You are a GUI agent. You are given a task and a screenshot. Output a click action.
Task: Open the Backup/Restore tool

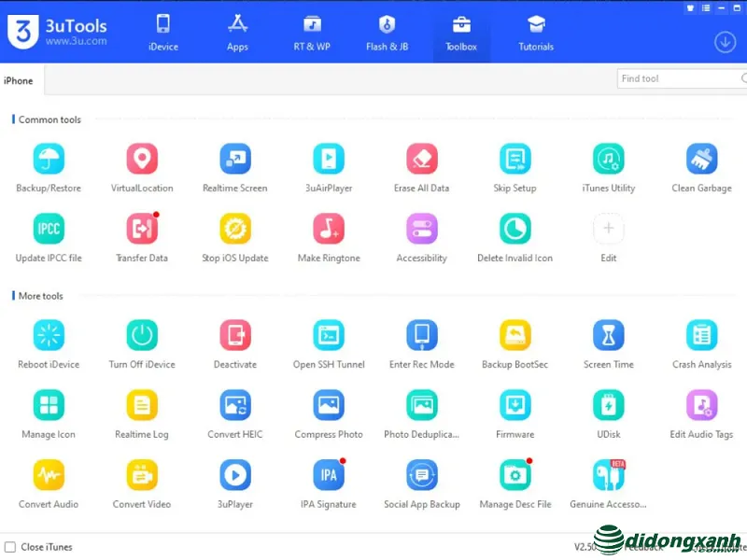[49, 159]
